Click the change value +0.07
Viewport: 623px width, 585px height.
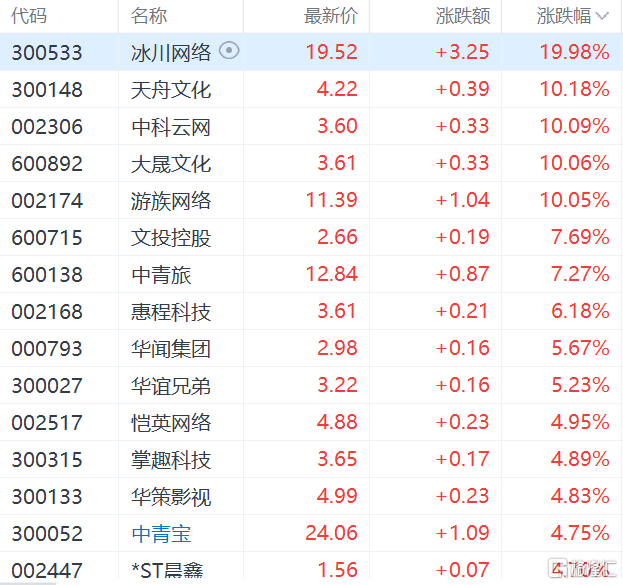[x=462, y=570]
